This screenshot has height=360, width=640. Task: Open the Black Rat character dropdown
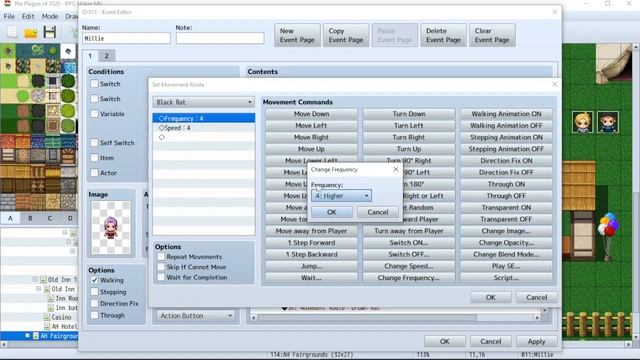(x=203, y=102)
